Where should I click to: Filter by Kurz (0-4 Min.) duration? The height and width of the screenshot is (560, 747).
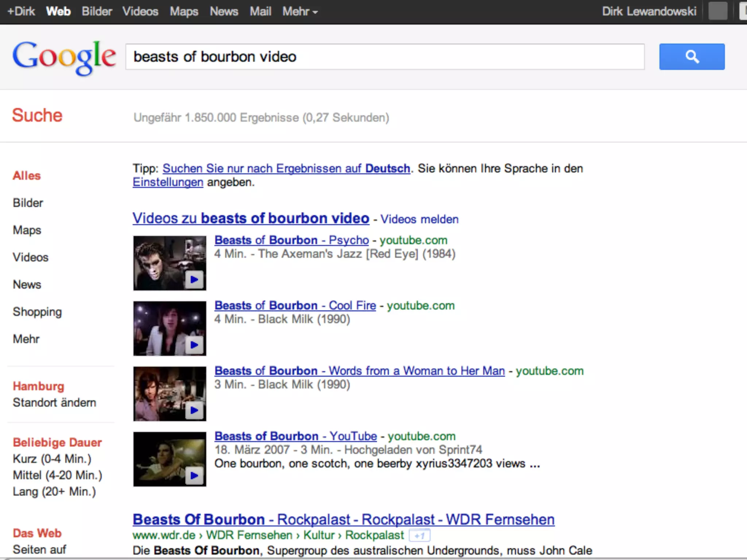[52, 459]
